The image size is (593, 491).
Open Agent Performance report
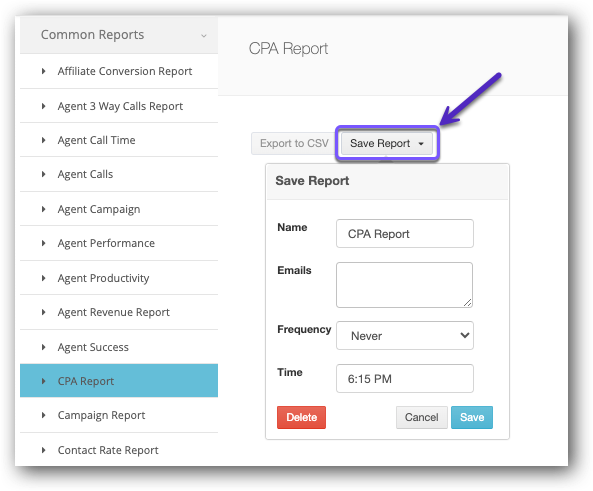(x=106, y=243)
